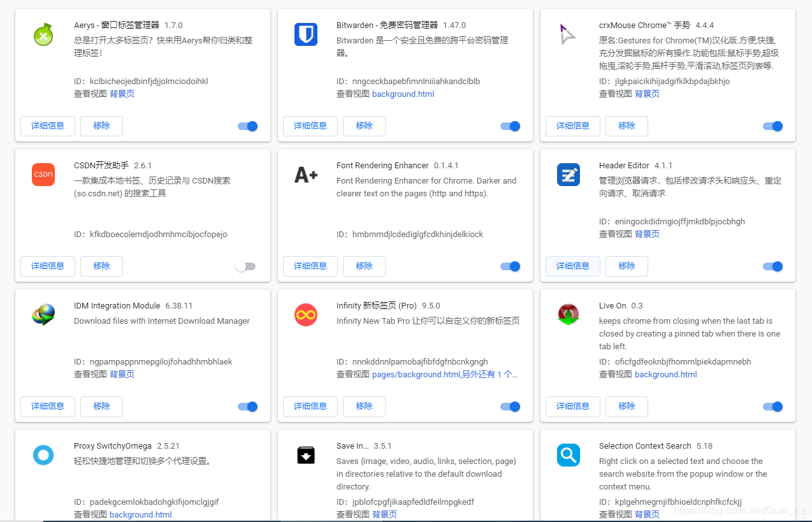Disable IDM Integration Module toggle

(248, 407)
